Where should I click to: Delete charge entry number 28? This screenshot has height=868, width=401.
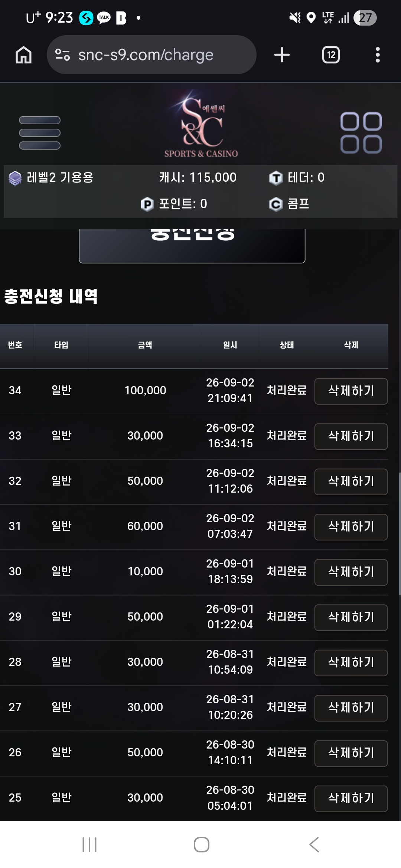coord(351,662)
